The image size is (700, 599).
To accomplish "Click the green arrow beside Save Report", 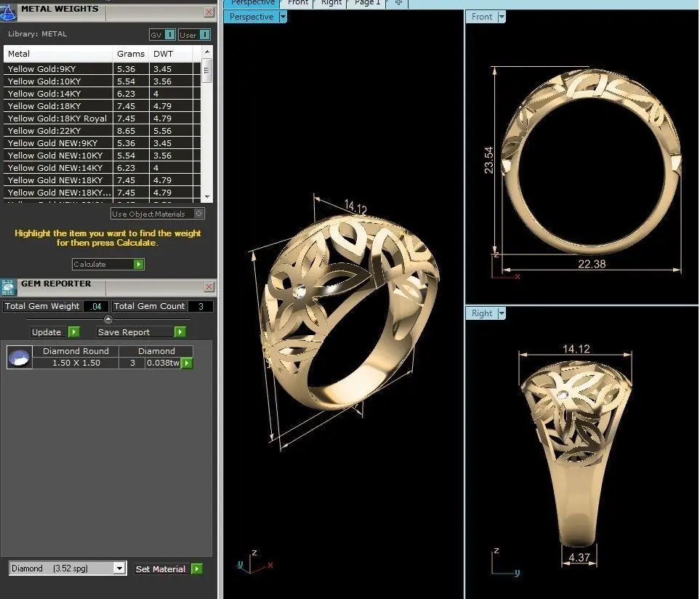I will [180, 331].
